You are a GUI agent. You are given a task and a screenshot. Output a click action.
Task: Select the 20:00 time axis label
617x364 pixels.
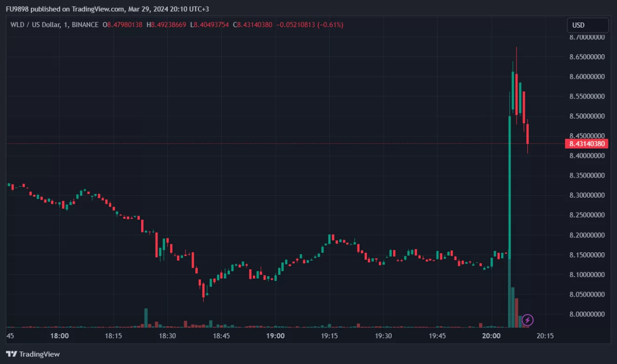point(491,336)
